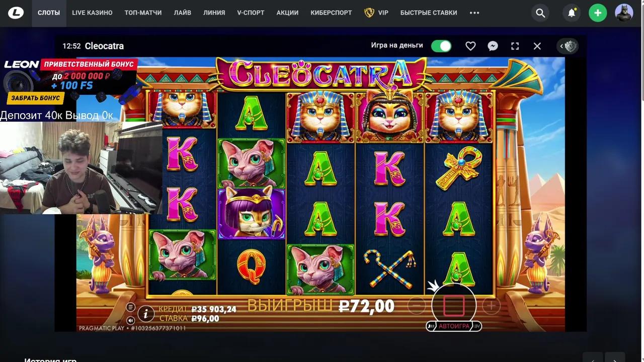644x362 pixels.
Task: Open the slot info 'i' button
Action: pos(146,314)
